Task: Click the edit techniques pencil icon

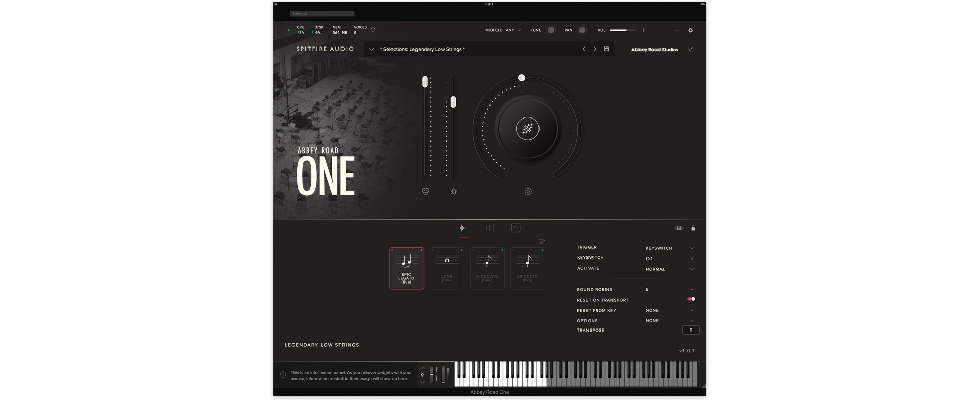Action: coord(542,242)
